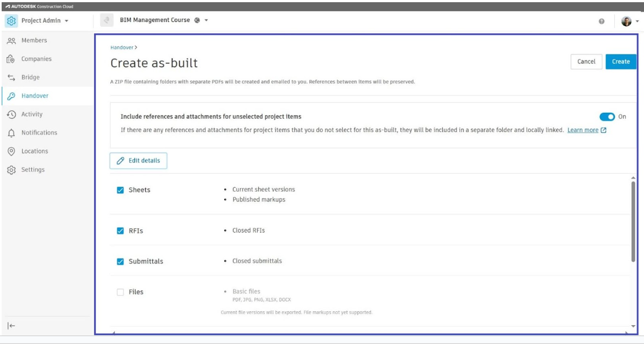Image resolution: width=644 pixels, height=346 pixels.
Task: Turn off include references toggle
Action: [x=607, y=117]
